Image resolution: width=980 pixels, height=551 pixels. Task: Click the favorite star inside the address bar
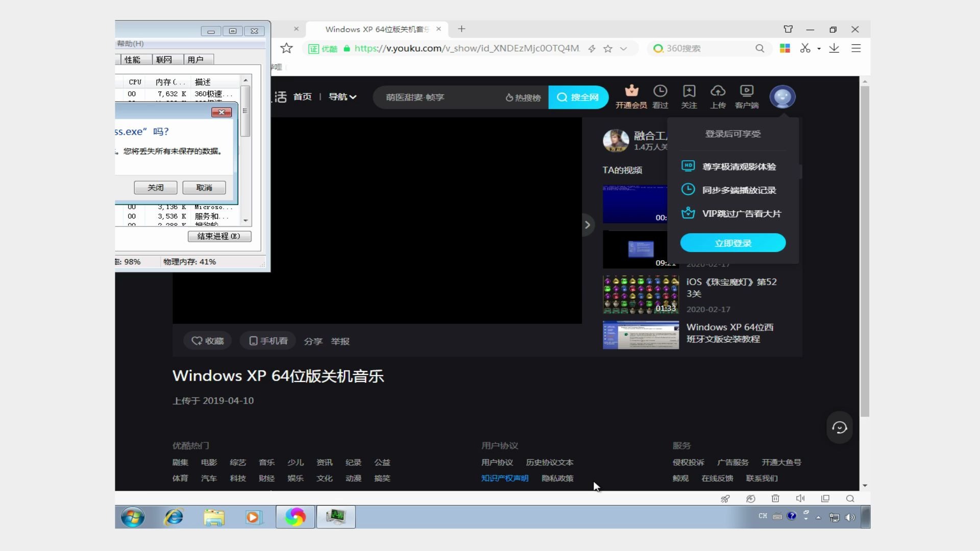click(607, 48)
